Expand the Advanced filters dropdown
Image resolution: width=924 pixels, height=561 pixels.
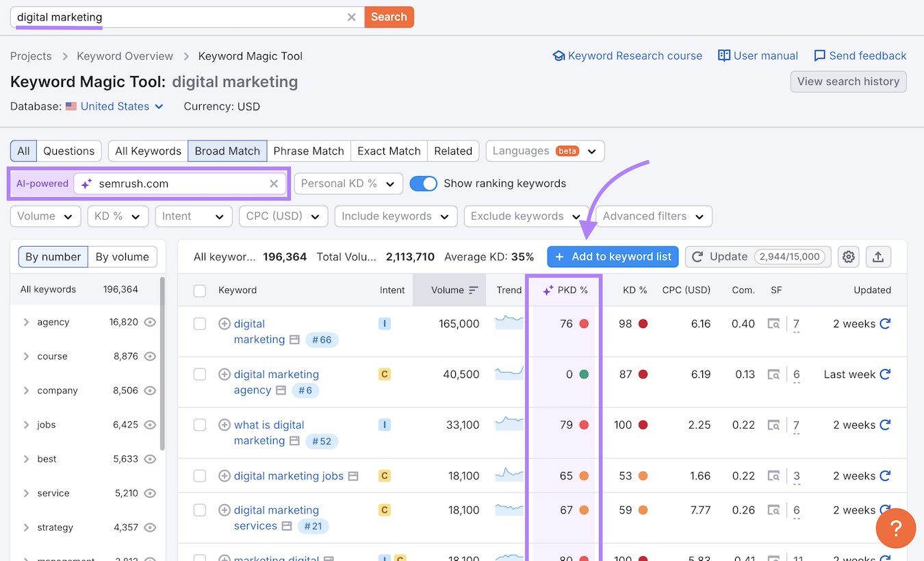tap(654, 216)
